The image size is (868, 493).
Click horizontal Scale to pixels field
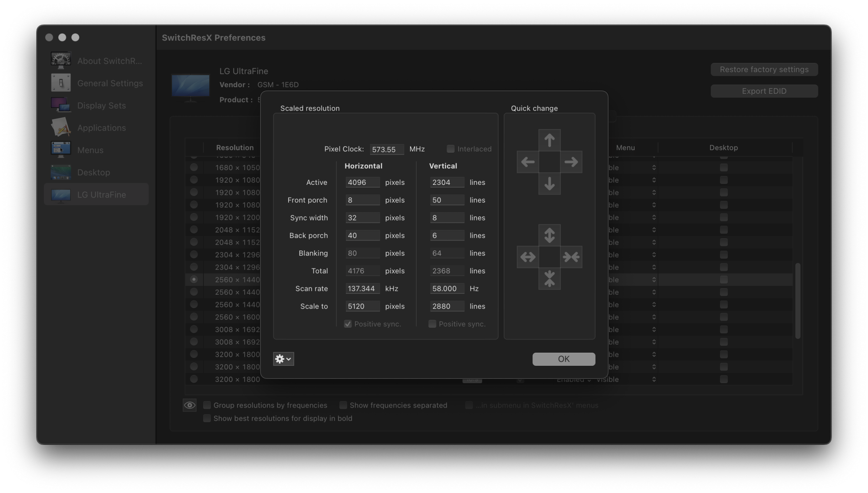pyautogui.click(x=362, y=306)
